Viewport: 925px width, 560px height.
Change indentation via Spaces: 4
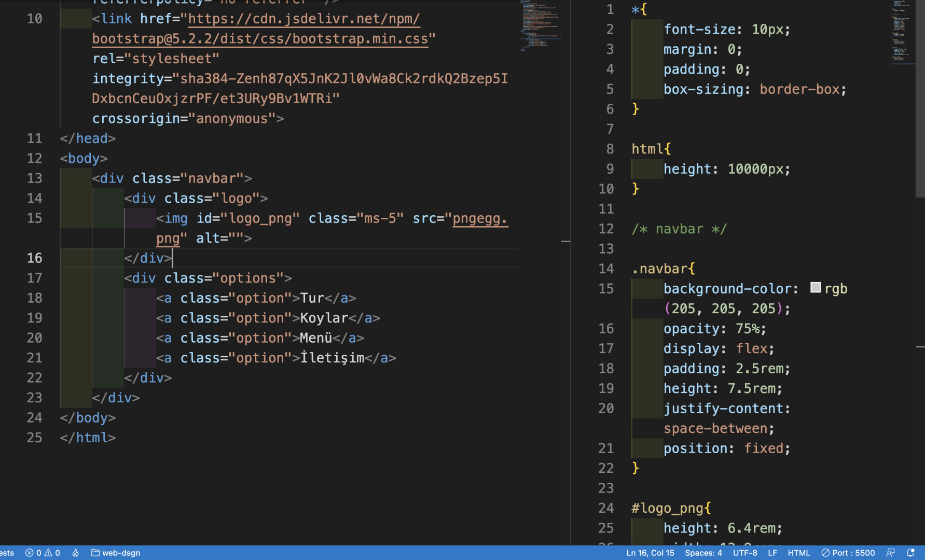point(703,553)
